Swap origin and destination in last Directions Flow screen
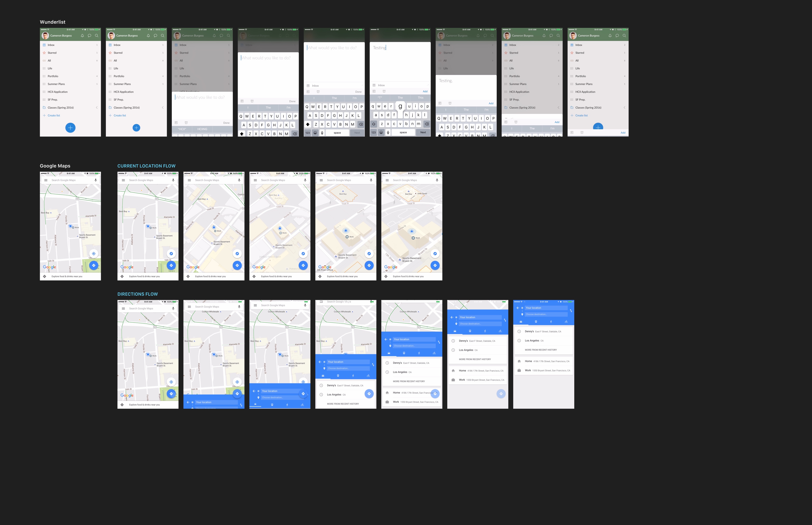 [571, 311]
